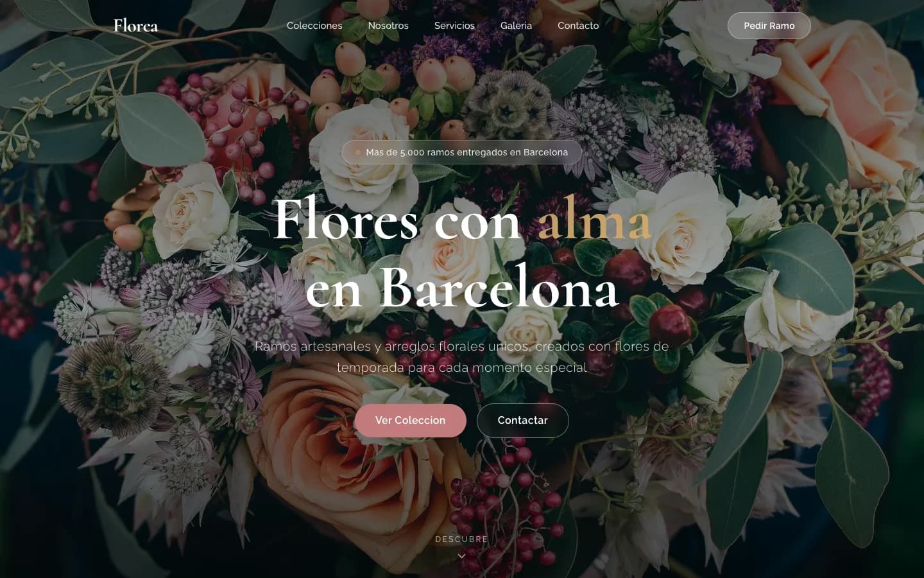The image size is (924, 578).
Task: Go to Contacto using the navigation bar
Action: (577, 26)
